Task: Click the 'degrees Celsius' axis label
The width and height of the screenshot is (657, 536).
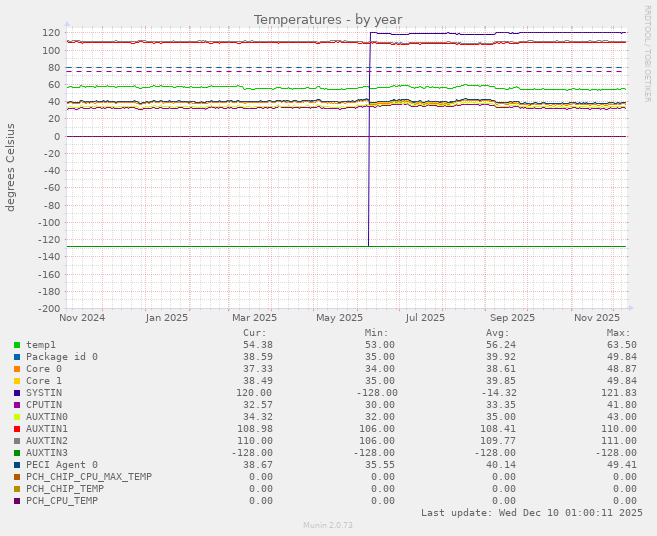Action: (x=10, y=168)
